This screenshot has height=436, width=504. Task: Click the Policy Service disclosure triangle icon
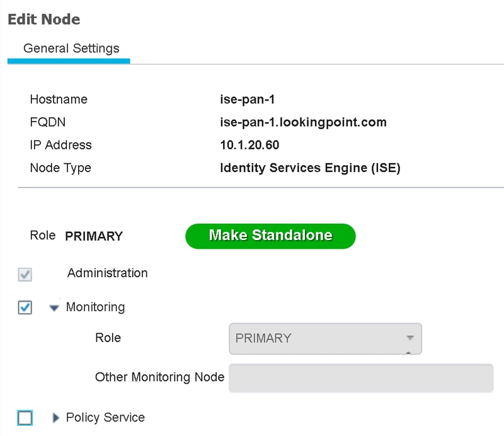point(55,418)
